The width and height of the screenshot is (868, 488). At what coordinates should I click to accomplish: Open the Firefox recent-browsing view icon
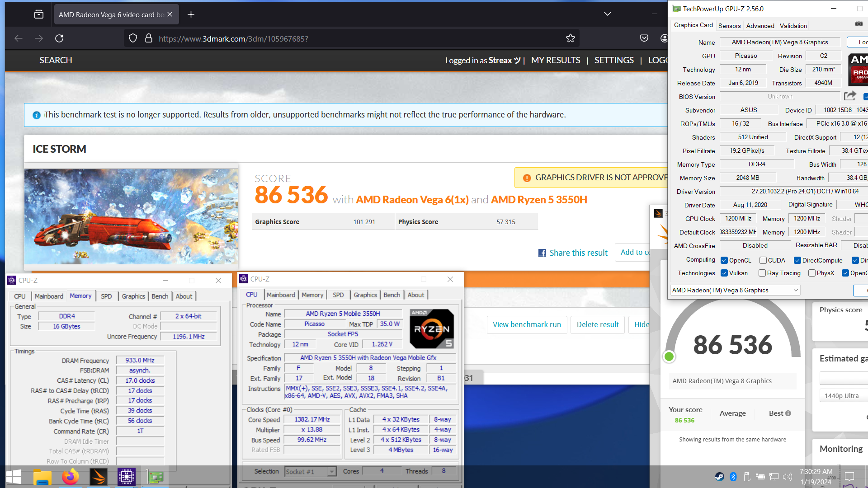(39, 14)
